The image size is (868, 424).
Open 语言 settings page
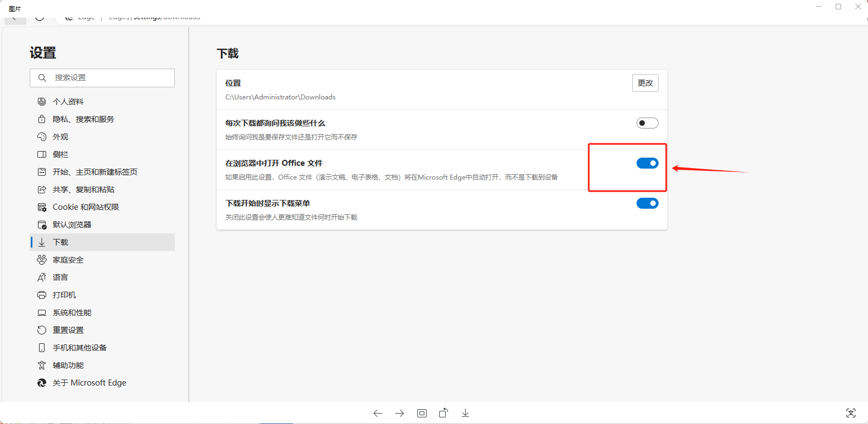pyautogui.click(x=102, y=277)
